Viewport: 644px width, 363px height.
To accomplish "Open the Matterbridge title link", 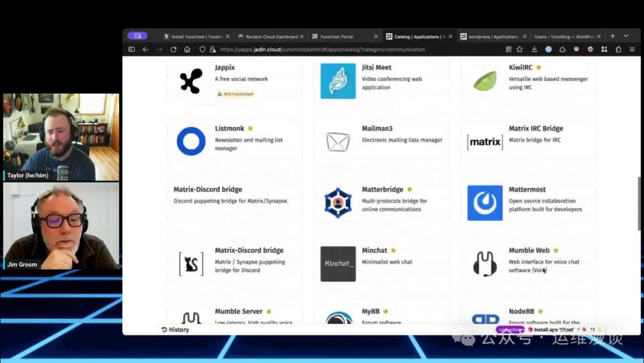I will tap(382, 189).
